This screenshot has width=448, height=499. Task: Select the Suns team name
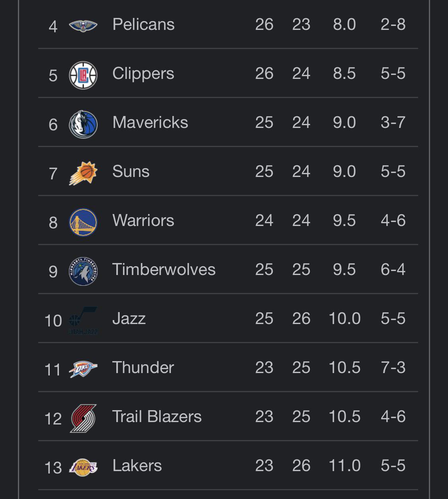(x=131, y=172)
